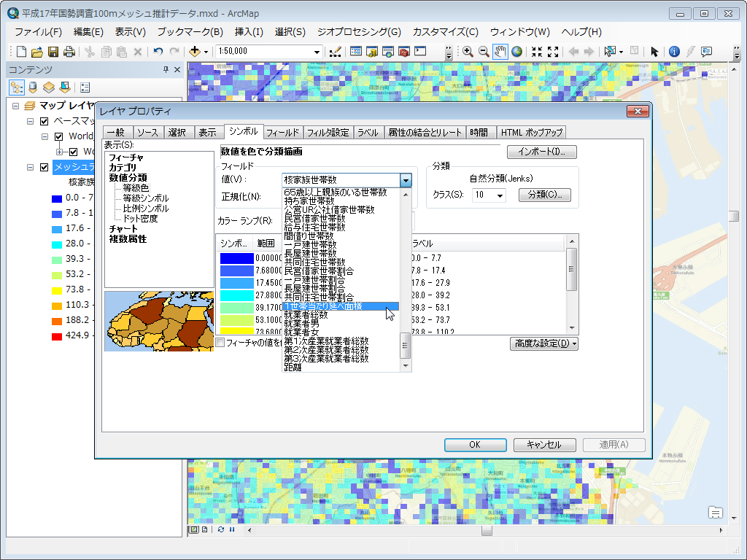747x560 pixels.
Task: Switch to Layout View at map bottom
Action: click(205, 529)
